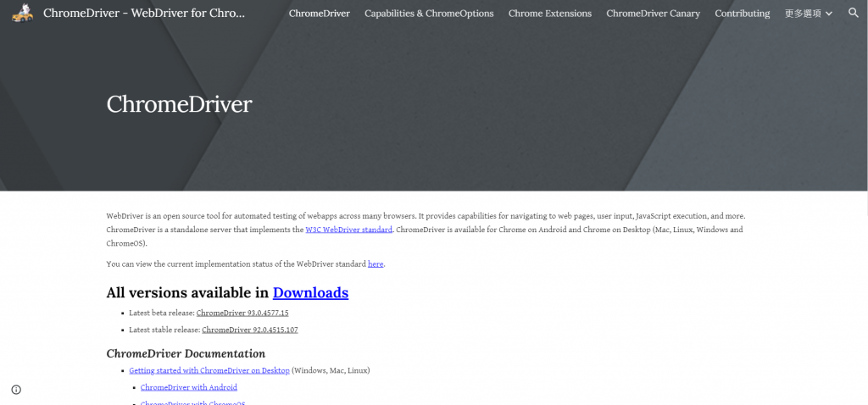Click the site title ChromeDriver - WebDriver for Chrome

click(x=144, y=14)
